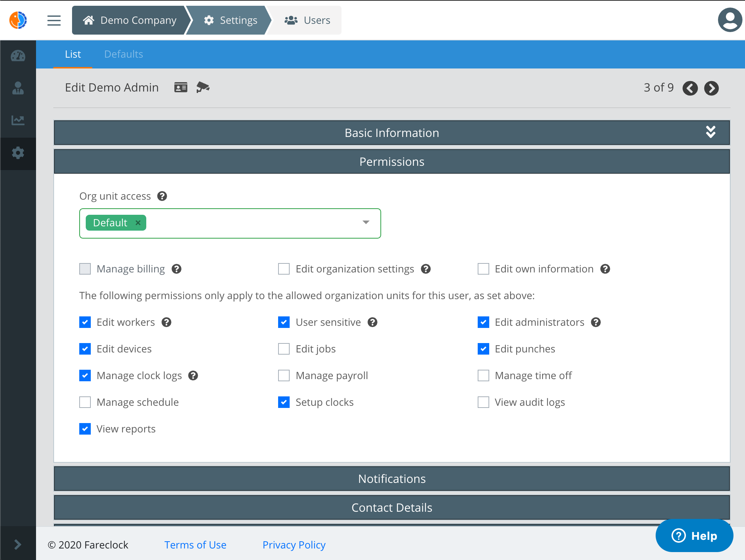Show help for Manage clock logs

point(193,375)
